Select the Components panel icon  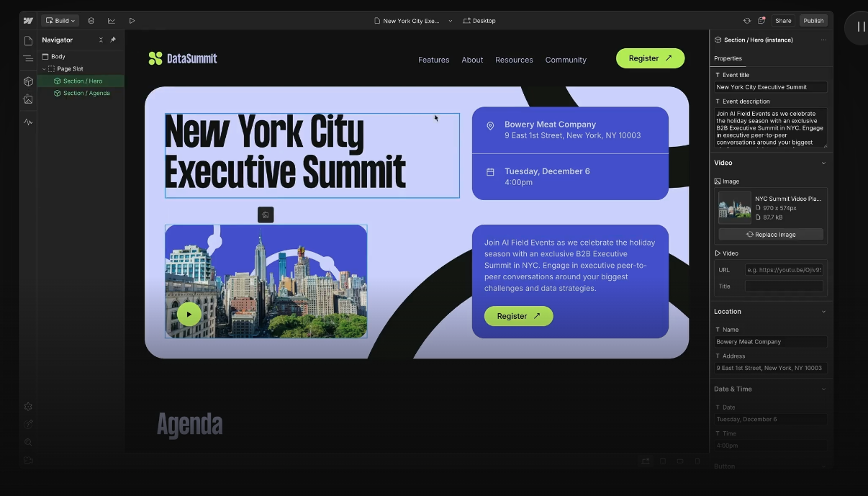pos(28,81)
